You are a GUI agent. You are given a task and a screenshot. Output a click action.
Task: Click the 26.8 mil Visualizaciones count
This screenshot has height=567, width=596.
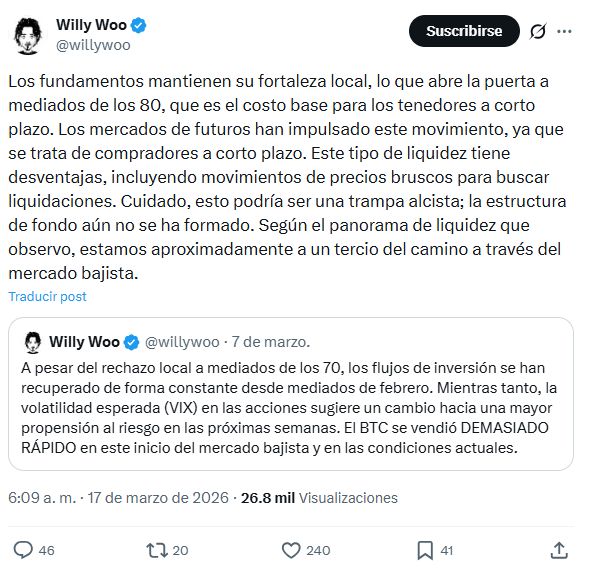coord(319,498)
